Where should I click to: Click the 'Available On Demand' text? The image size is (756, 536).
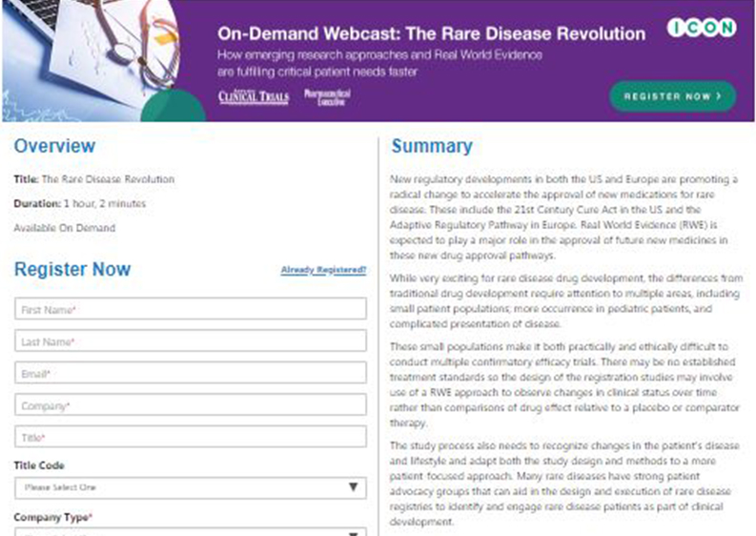coord(65,228)
